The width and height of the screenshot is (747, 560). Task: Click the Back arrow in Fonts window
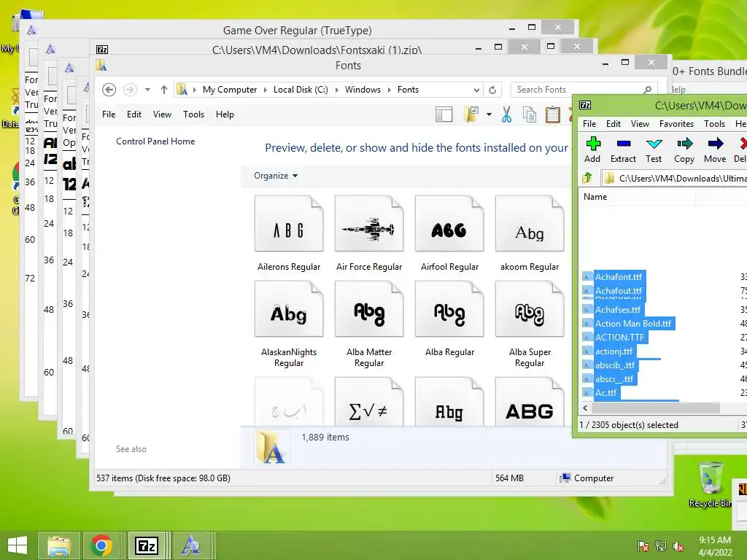click(109, 90)
